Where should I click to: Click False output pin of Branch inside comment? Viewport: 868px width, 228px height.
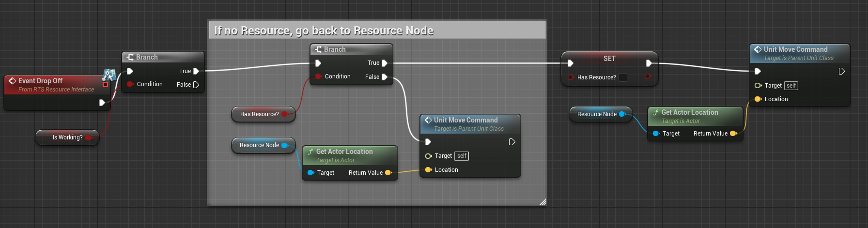point(385,77)
